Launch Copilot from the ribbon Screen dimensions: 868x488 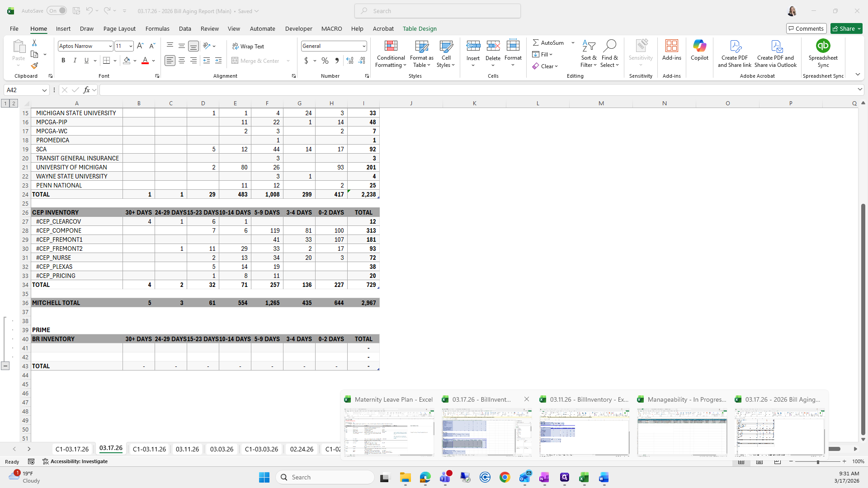pyautogui.click(x=699, y=50)
